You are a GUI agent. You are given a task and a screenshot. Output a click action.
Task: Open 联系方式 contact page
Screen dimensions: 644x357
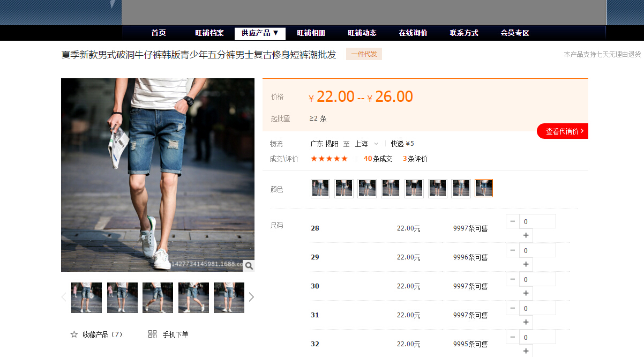point(464,33)
